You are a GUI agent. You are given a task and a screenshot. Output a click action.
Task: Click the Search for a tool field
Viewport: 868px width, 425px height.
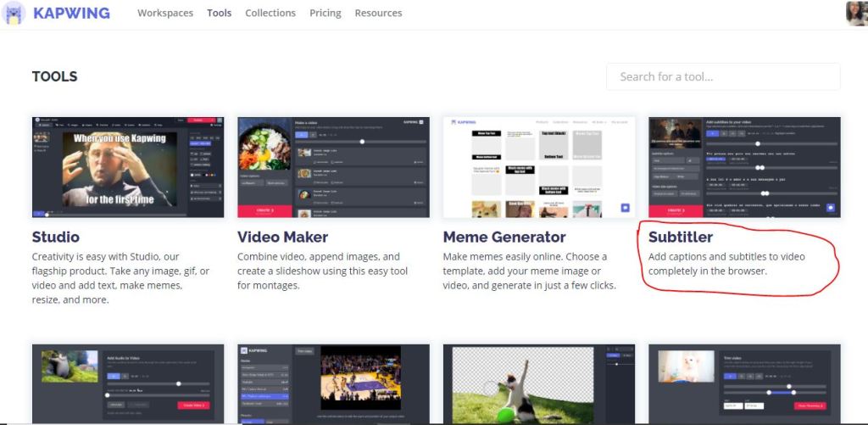click(x=723, y=76)
